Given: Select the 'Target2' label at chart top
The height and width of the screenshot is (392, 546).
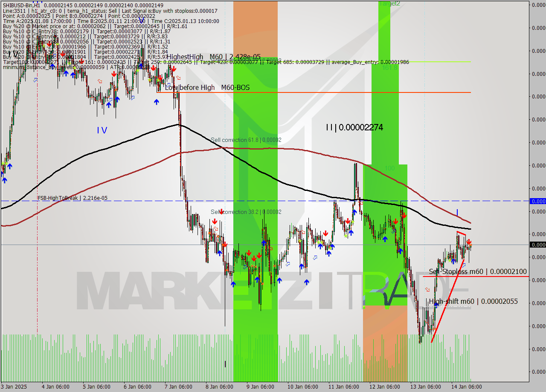Looking at the screenshot, I should tap(389, 3).
